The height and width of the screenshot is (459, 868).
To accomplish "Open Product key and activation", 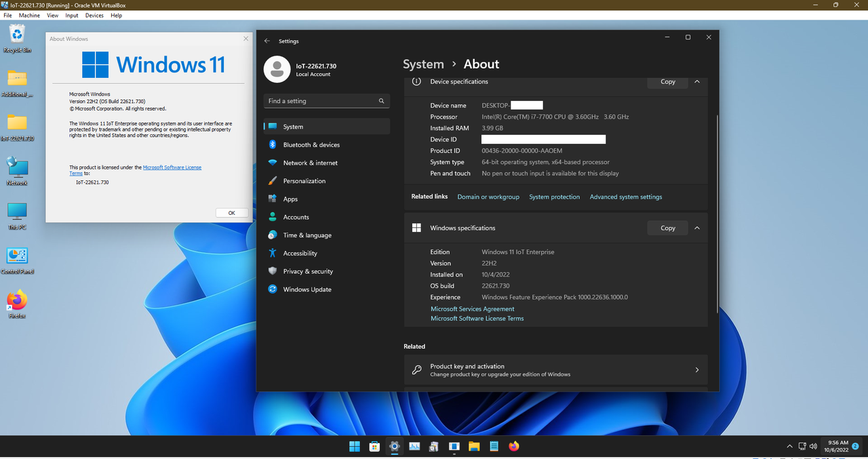I will tap(555, 370).
